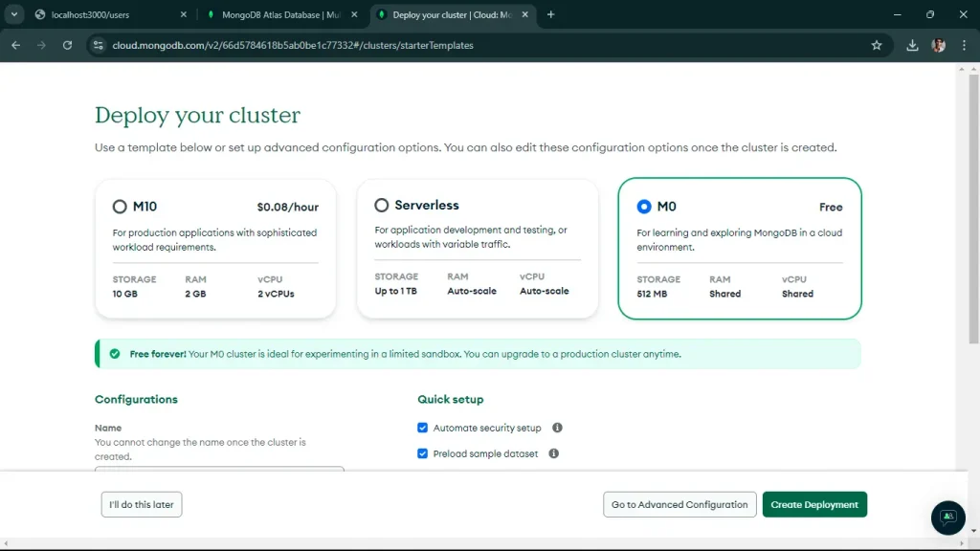Click I'll do this later
Image resolution: width=980 pixels, height=551 pixels.
141,504
